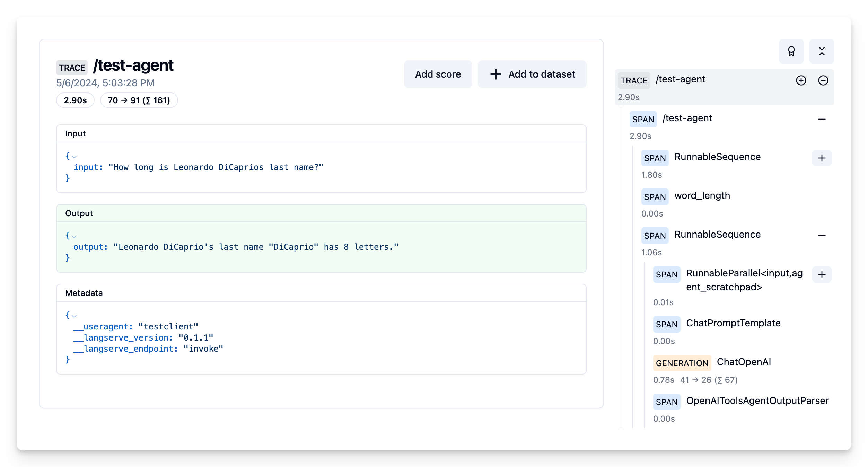The width and height of the screenshot is (868, 467).
Task: Collapse the /test-agent span with minus
Action: pos(822,119)
